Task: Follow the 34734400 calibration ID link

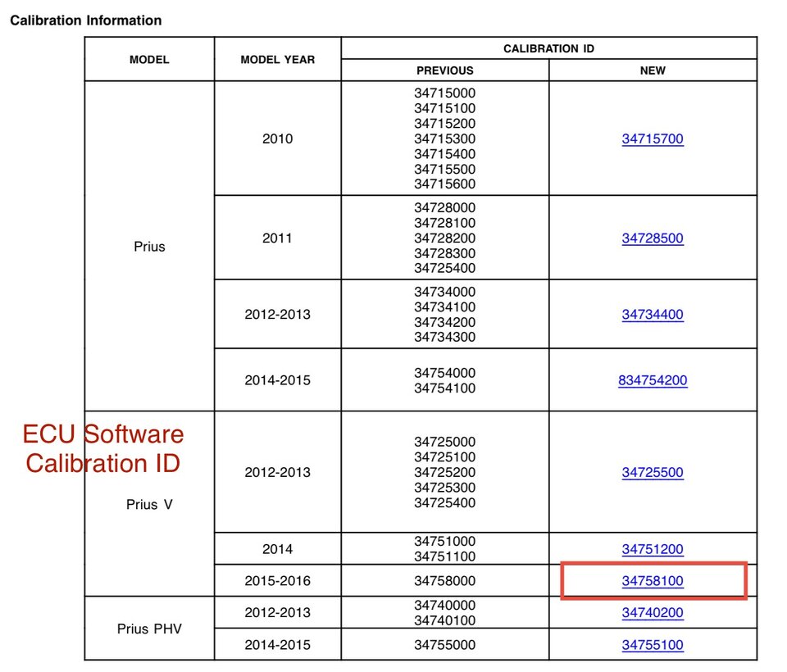Action: (653, 314)
